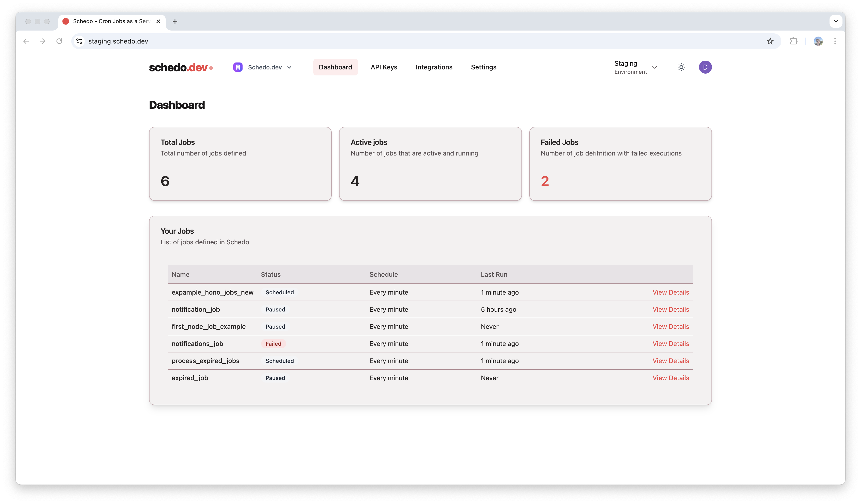Click site information icon in address bar
Screen dimensions: 861x504
point(79,41)
